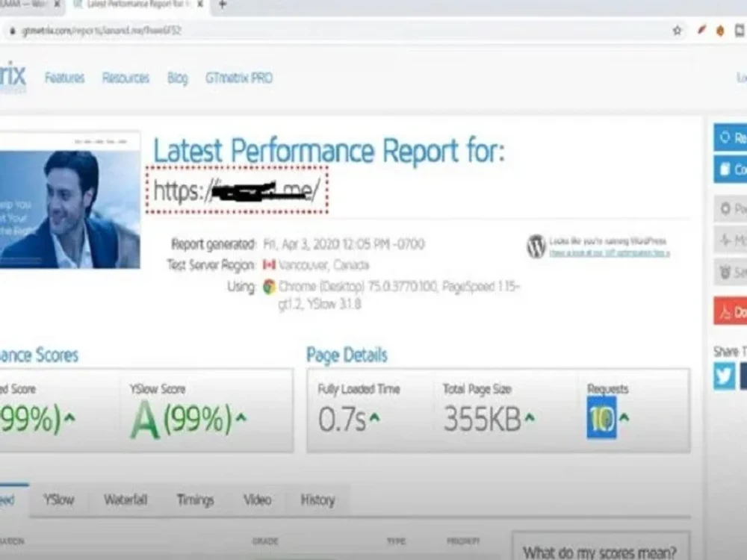
Task: Close the Latest Performance Report tab
Action: tap(200, 4)
